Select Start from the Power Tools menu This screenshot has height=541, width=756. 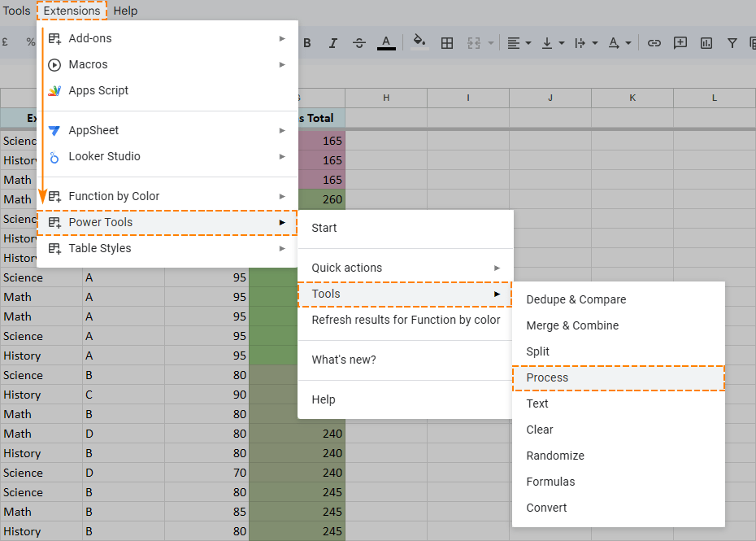click(x=324, y=228)
